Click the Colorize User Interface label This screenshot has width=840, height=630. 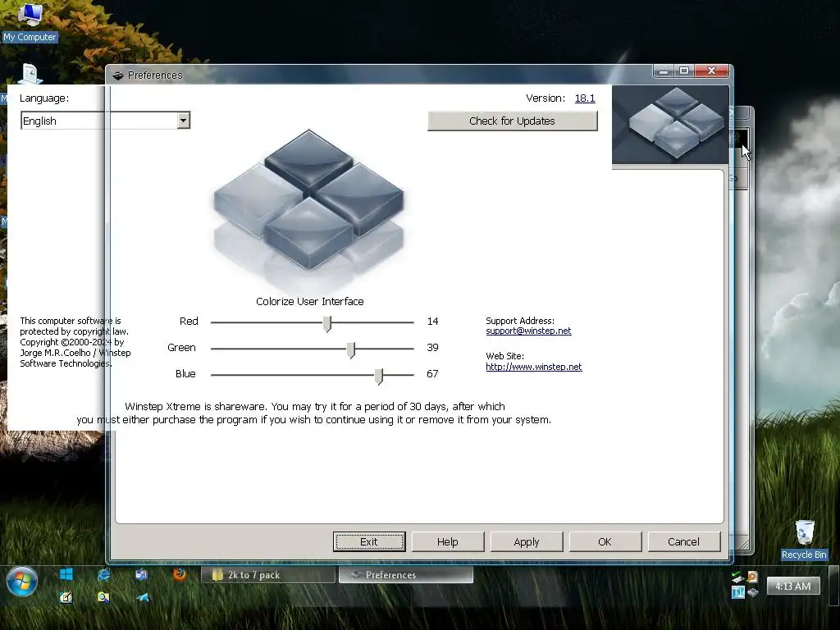coord(309,301)
